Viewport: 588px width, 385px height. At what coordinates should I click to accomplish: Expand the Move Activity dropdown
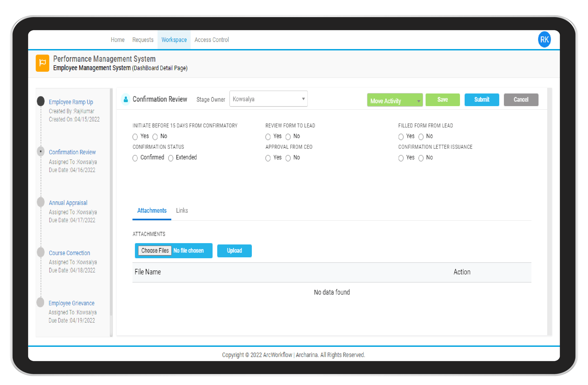pyautogui.click(x=395, y=100)
